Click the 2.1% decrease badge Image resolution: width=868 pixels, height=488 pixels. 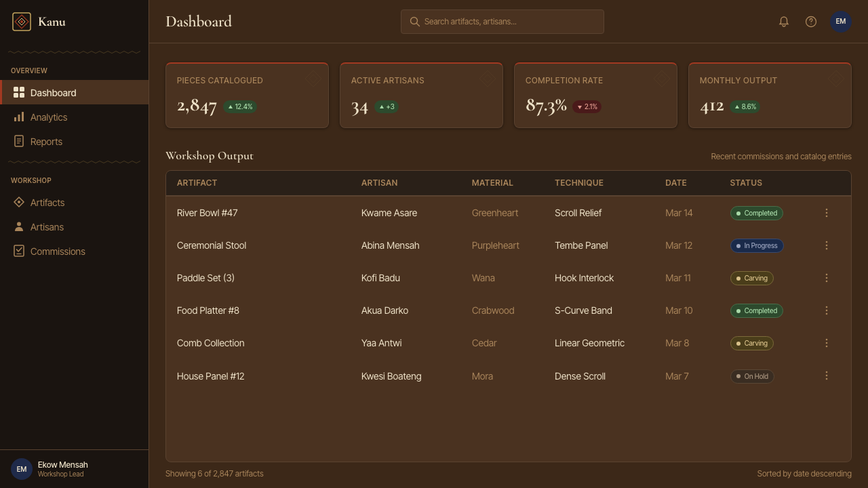[x=587, y=107]
